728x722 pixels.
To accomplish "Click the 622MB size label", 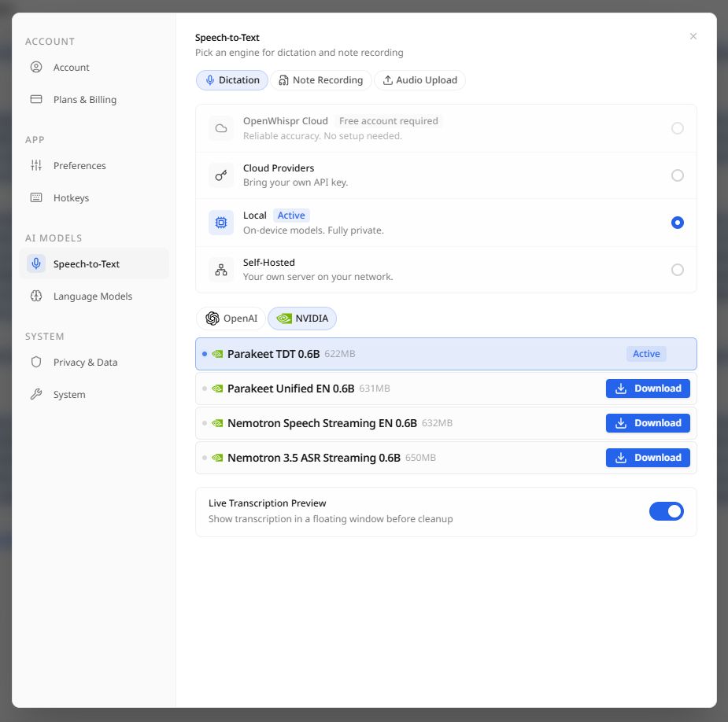I will (340, 354).
